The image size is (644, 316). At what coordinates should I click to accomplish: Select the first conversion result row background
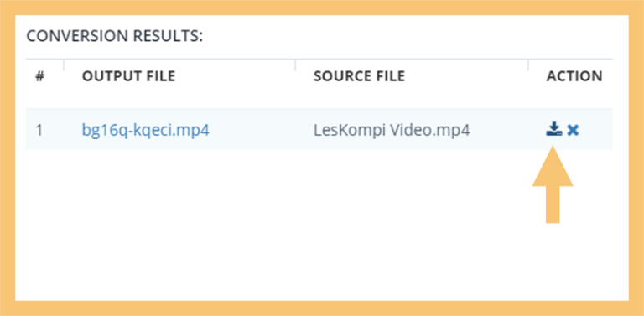coord(319,129)
